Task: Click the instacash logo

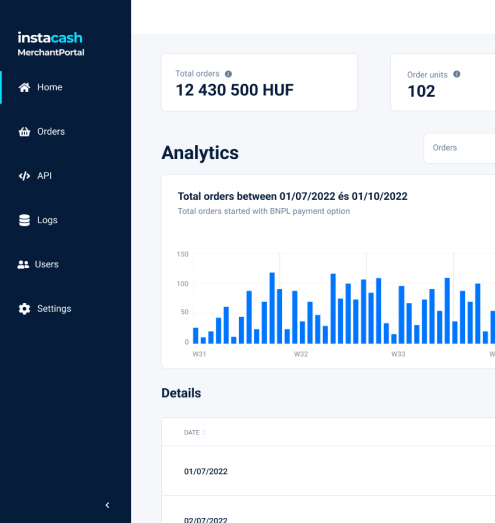Action: [50, 38]
